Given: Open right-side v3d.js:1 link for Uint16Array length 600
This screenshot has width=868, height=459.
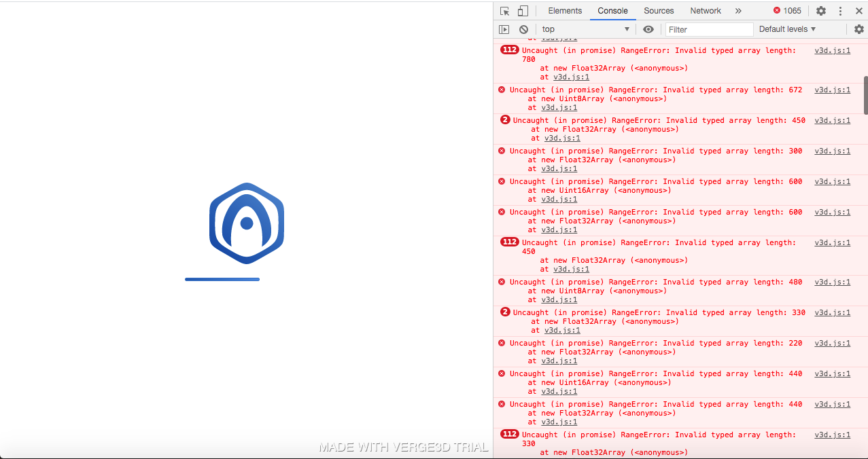Looking at the screenshot, I should pyautogui.click(x=833, y=181).
